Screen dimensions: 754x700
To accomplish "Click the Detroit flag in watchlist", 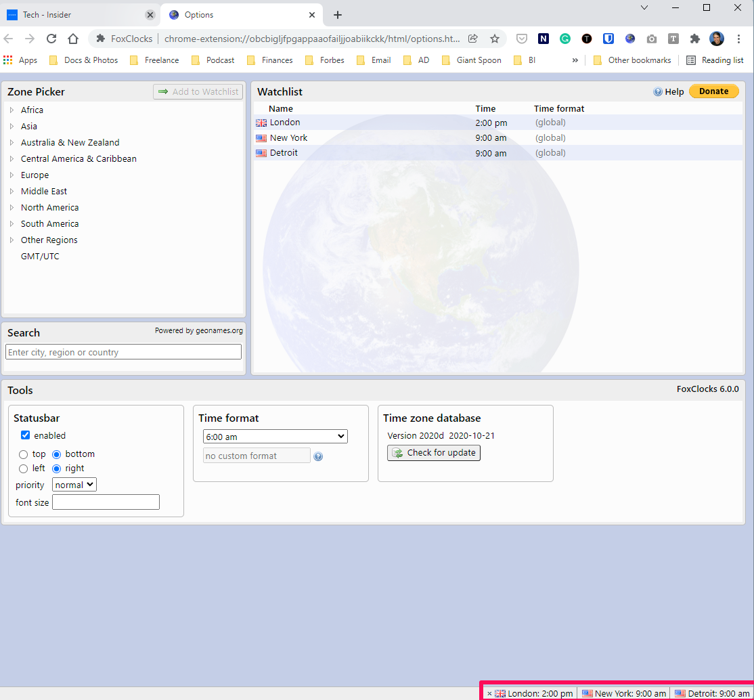I will [x=261, y=153].
